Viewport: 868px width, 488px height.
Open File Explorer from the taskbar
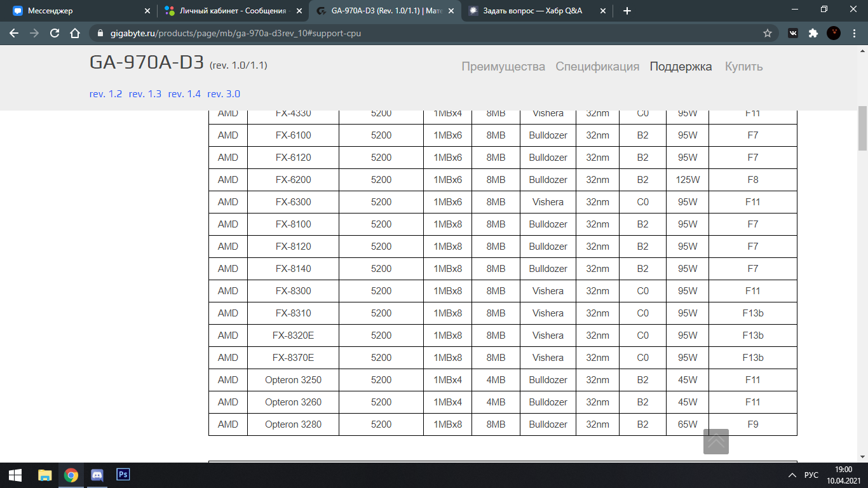coord(44,475)
